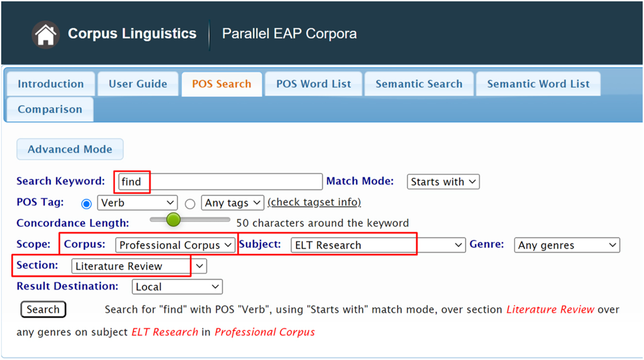
Task: Open the User Guide tab
Action: click(x=138, y=84)
